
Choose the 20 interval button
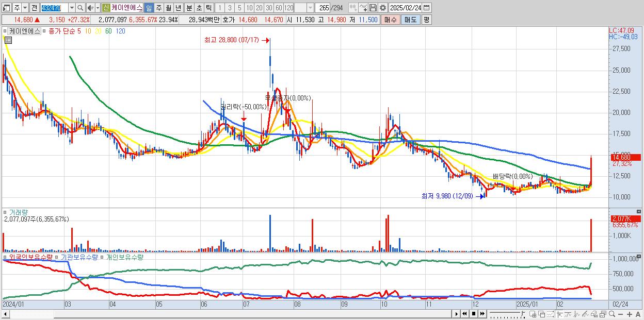pyautogui.click(x=259, y=8)
